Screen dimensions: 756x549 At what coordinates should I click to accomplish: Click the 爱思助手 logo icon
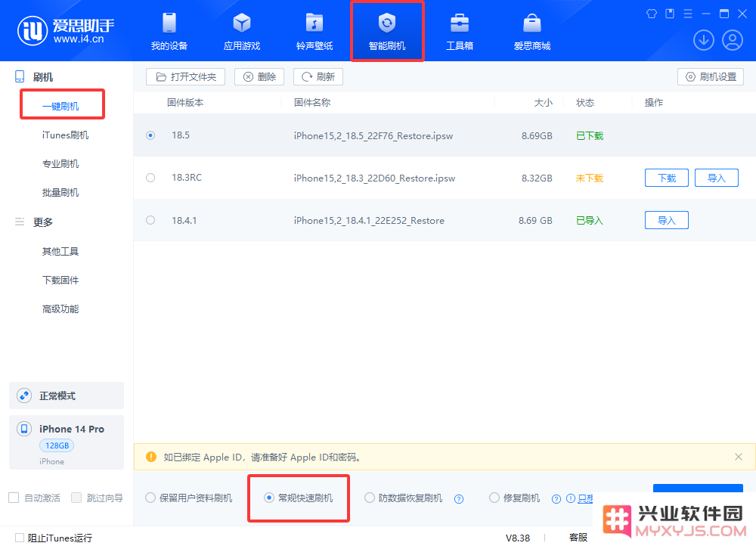33,30
